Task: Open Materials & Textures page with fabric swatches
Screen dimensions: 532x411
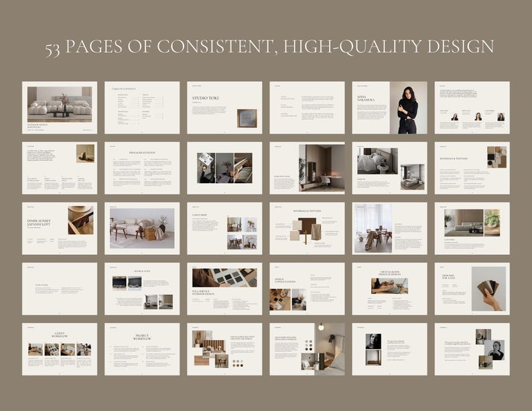Action: [x=307, y=229]
